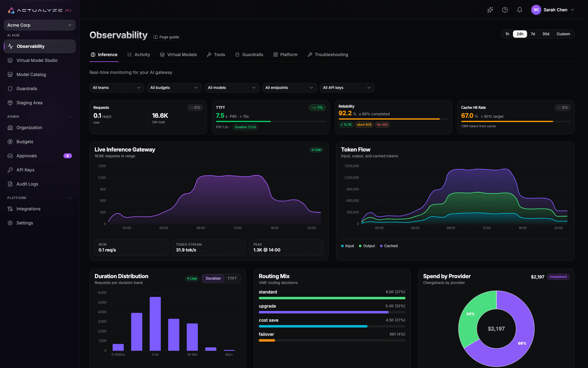The width and height of the screenshot is (588, 368).
Task: Click the Integrations icon in sidebar
Action: point(10,209)
